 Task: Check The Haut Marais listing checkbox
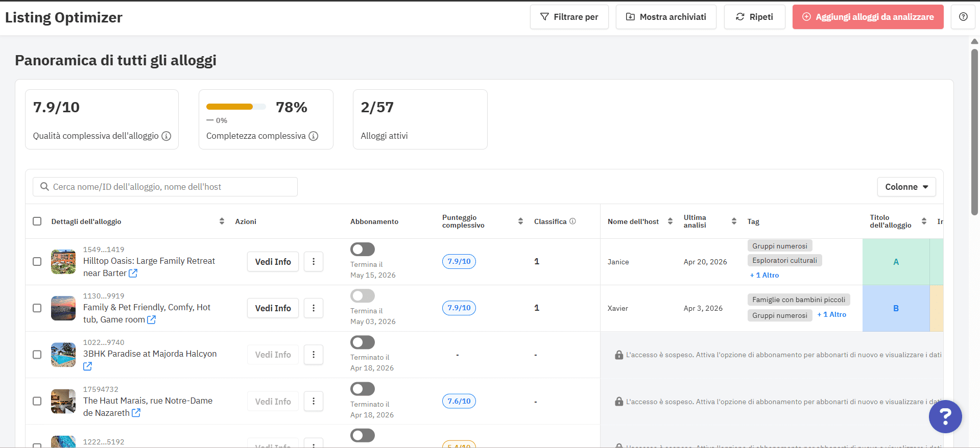pyautogui.click(x=37, y=401)
